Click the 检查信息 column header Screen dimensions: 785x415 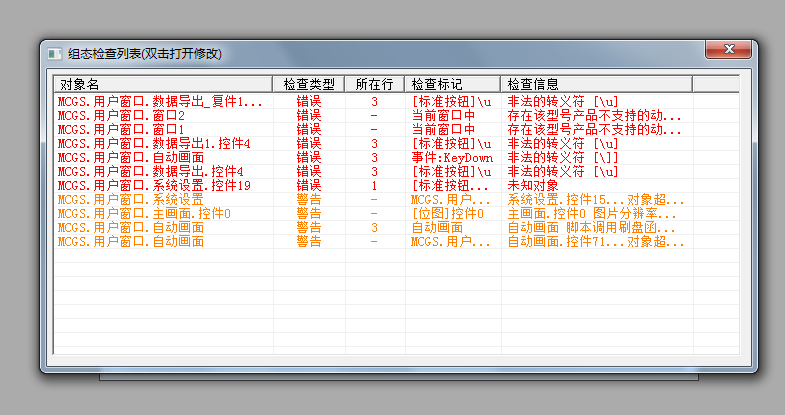click(x=596, y=84)
